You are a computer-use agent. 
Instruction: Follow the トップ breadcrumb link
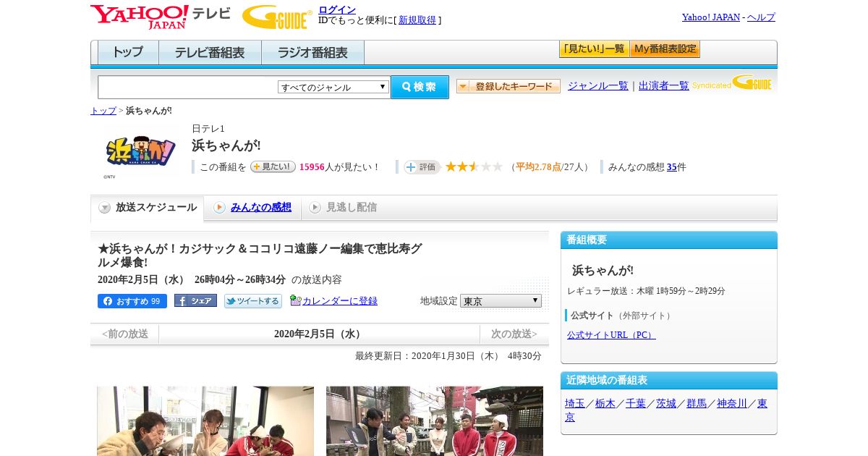(103, 111)
